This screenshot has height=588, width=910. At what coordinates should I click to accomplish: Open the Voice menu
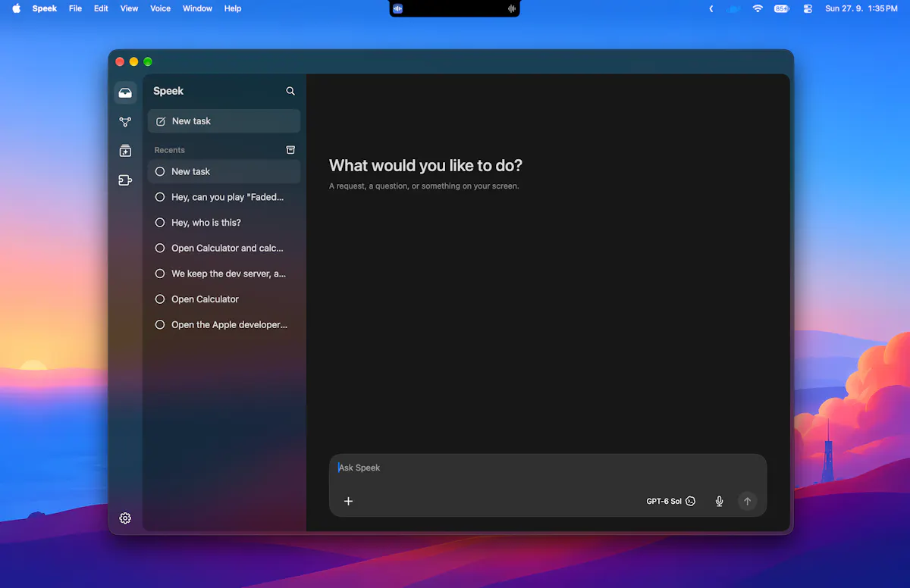click(160, 8)
